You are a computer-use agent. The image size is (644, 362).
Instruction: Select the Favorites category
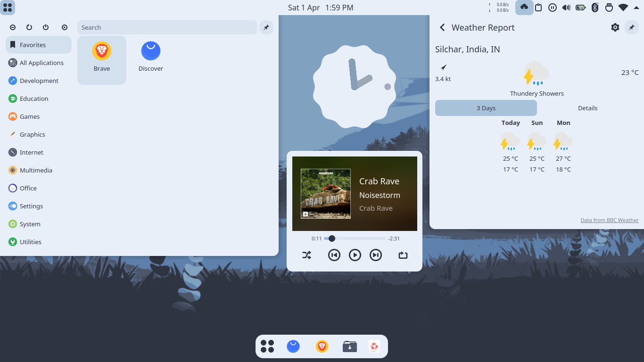tap(39, 45)
